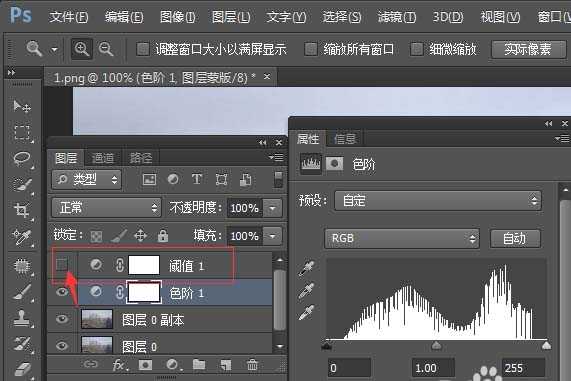Enable 缩放所有窗口 checkbox
The width and height of the screenshot is (571, 381).
(311, 49)
